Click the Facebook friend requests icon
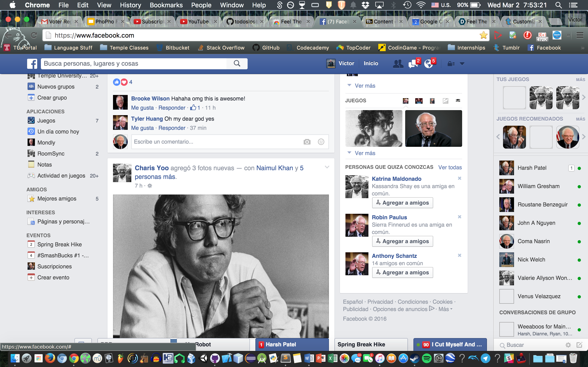Viewport: 588px width, 367px height. [x=398, y=64]
